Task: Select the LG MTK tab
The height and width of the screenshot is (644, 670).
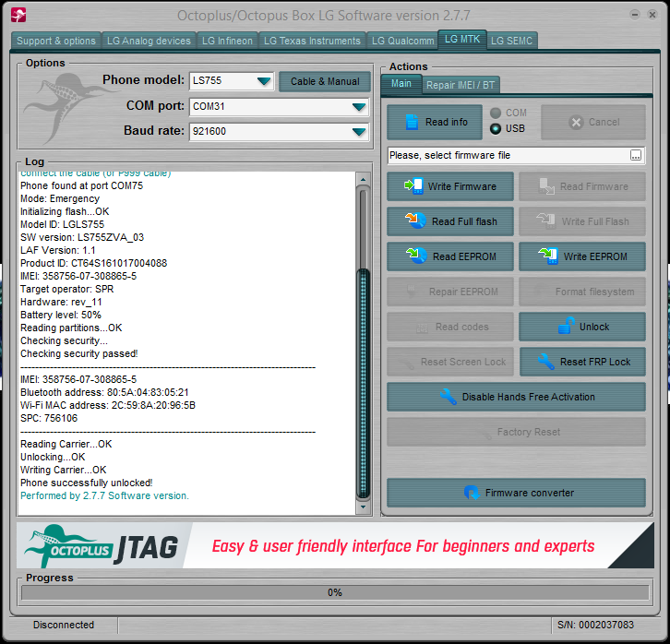Action: point(462,40)
